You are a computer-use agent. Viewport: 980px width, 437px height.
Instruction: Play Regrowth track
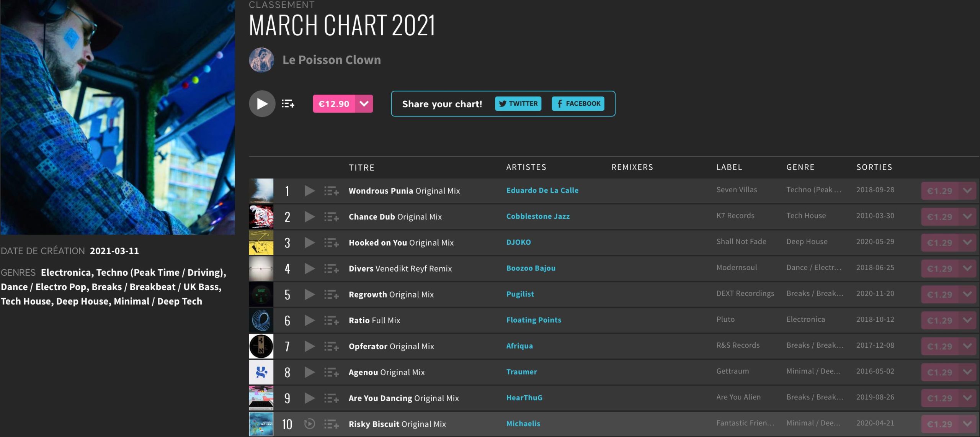coord(309,295)
